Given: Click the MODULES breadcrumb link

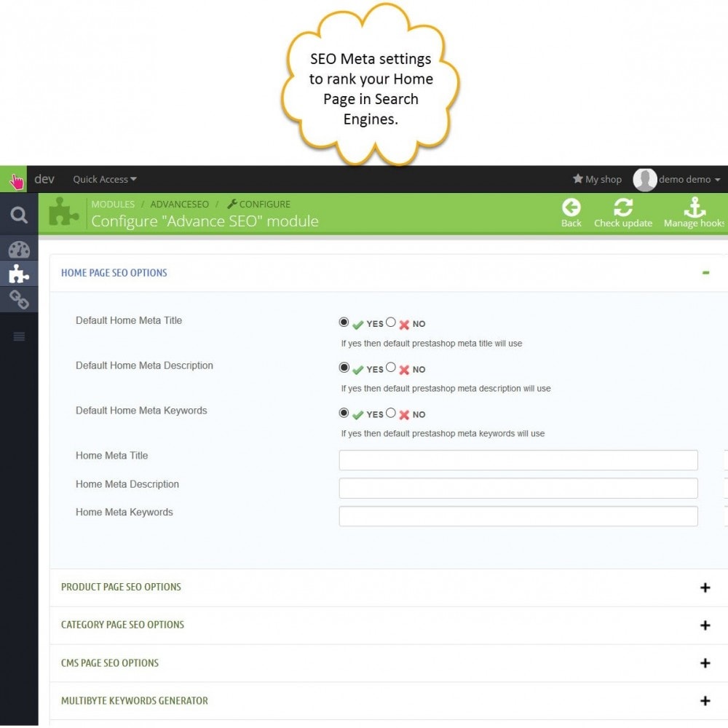Looking at the screenshot, I should 113,204.
